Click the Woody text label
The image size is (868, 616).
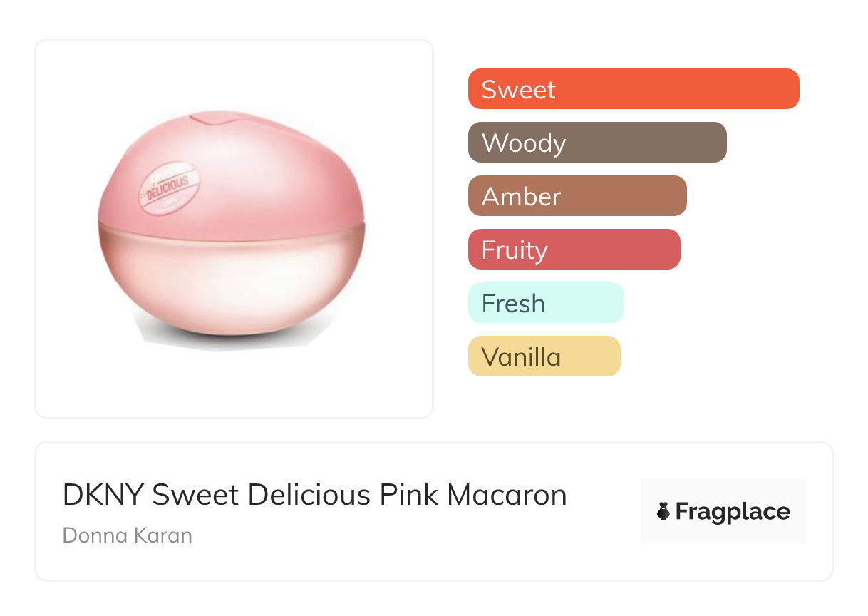click(524, 143)
